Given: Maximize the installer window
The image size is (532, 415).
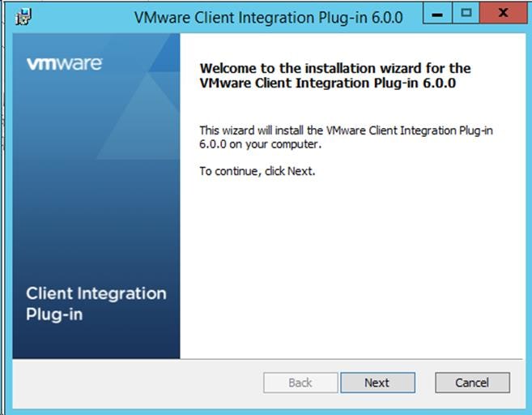Looking at the screenshot, I should (466, 14).
